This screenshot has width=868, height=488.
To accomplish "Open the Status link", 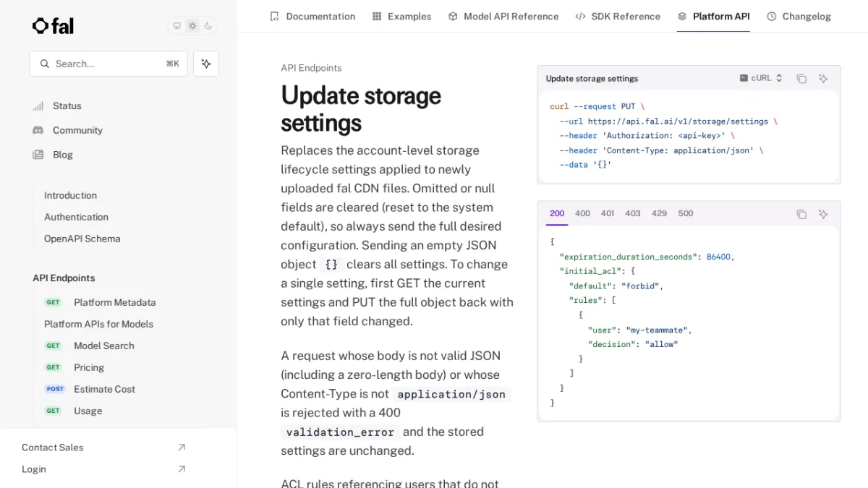I will tap(67, 106).
